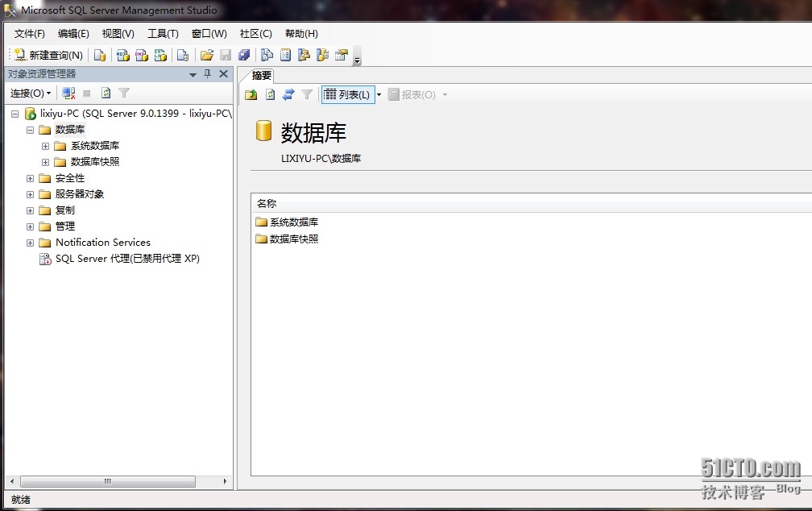
Task: Click the Refresh icon in summary toolbar
Action: click(x=270, y=95)
